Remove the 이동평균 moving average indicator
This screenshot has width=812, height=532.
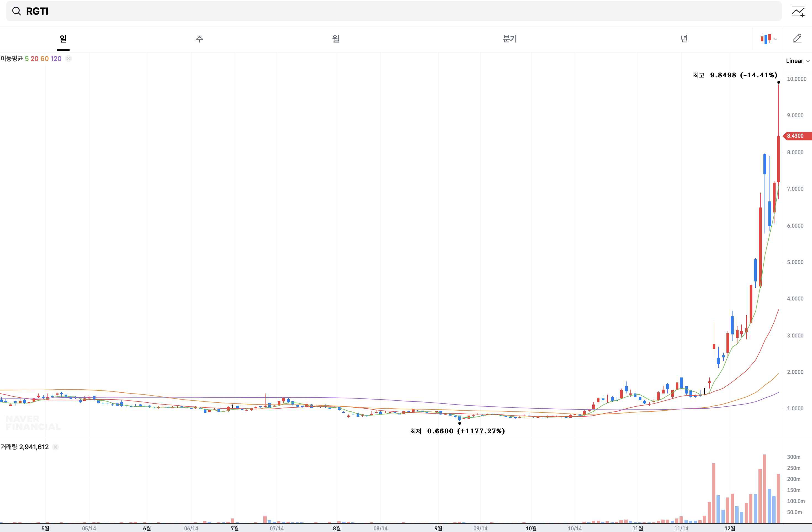68,59
